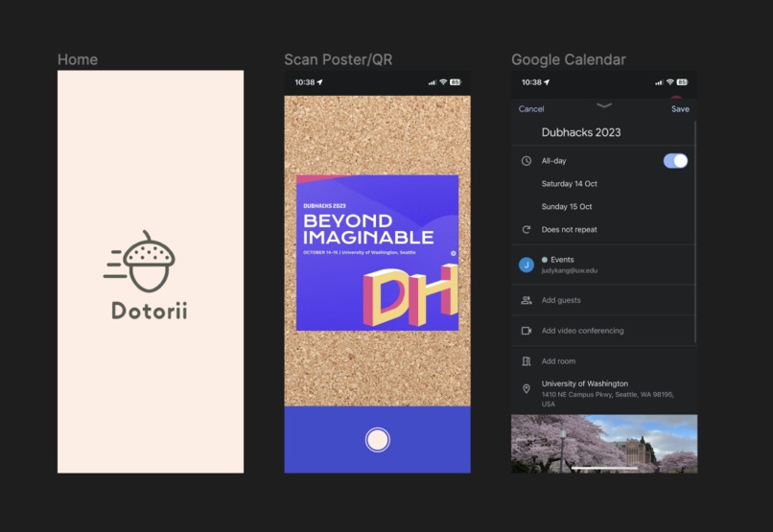Click 10:38 time in Scan screen status bar
Image resolution: width=773 pixels, height=532 pixels.
click(x=304, y=82)
